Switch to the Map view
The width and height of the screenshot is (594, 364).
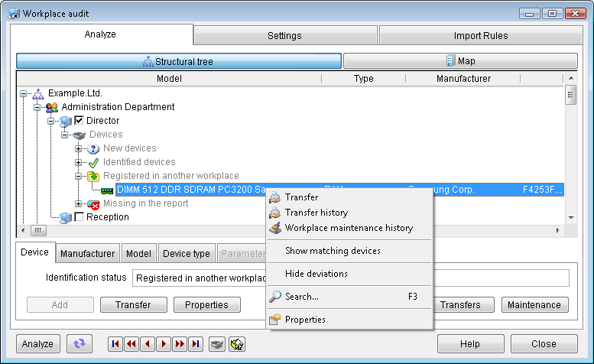460,61
